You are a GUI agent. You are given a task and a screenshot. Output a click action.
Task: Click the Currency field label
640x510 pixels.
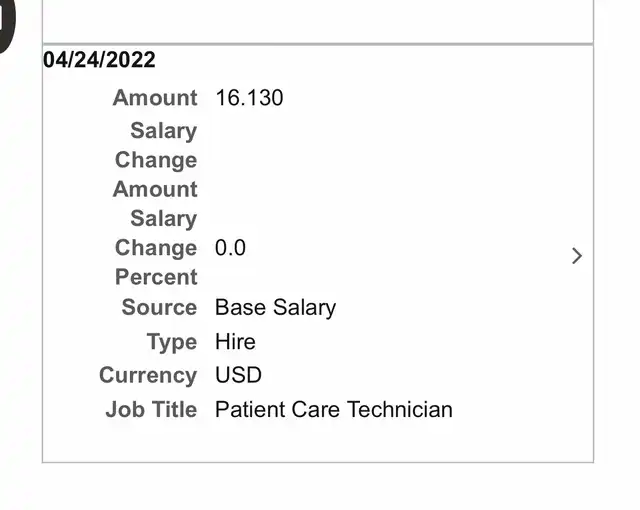[x=148, y=376]
